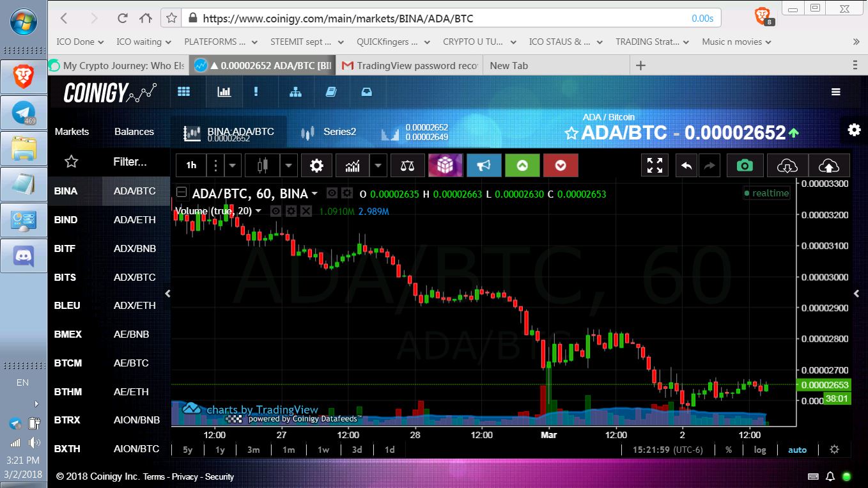Image resolution: width=868 pixels, height=488 pixels.
Task: Favorite ADA/BTC with star next to title
Action: coord(571,133)
